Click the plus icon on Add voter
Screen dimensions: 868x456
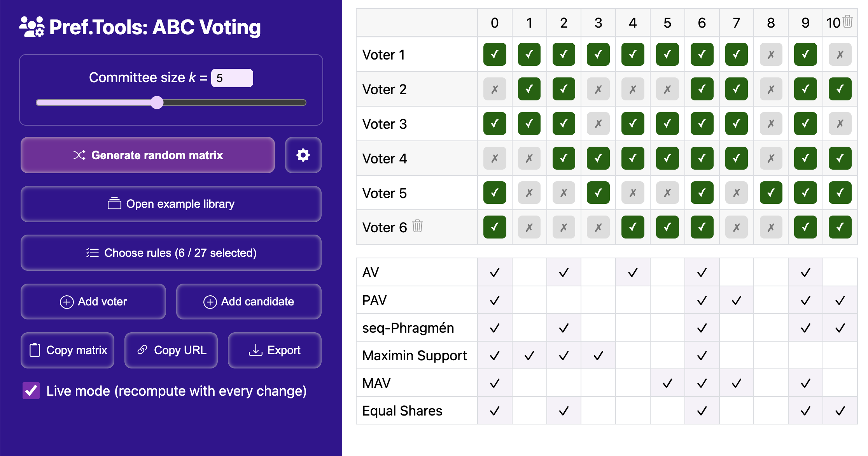[x=67, y=302]
